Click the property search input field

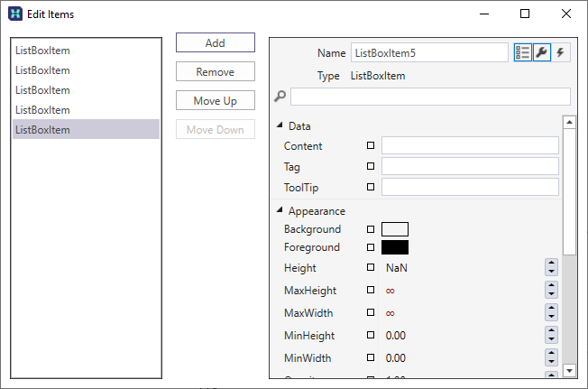tap(429, 97)
